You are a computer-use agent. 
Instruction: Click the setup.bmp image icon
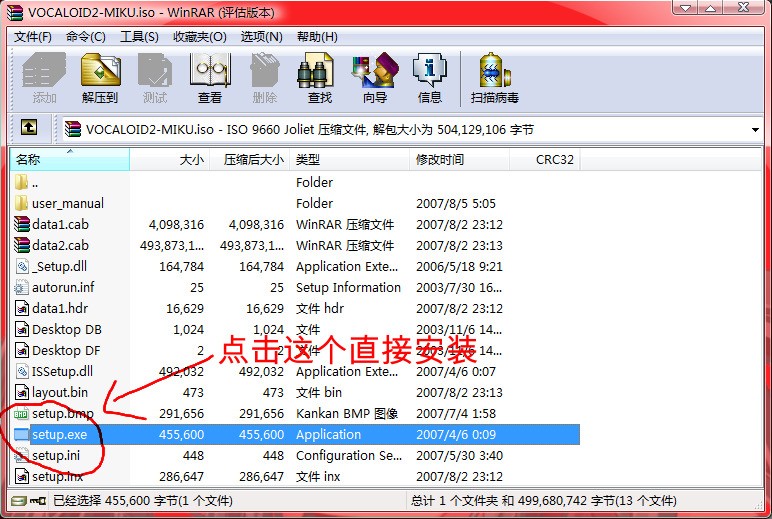click(x=21, y=414)
